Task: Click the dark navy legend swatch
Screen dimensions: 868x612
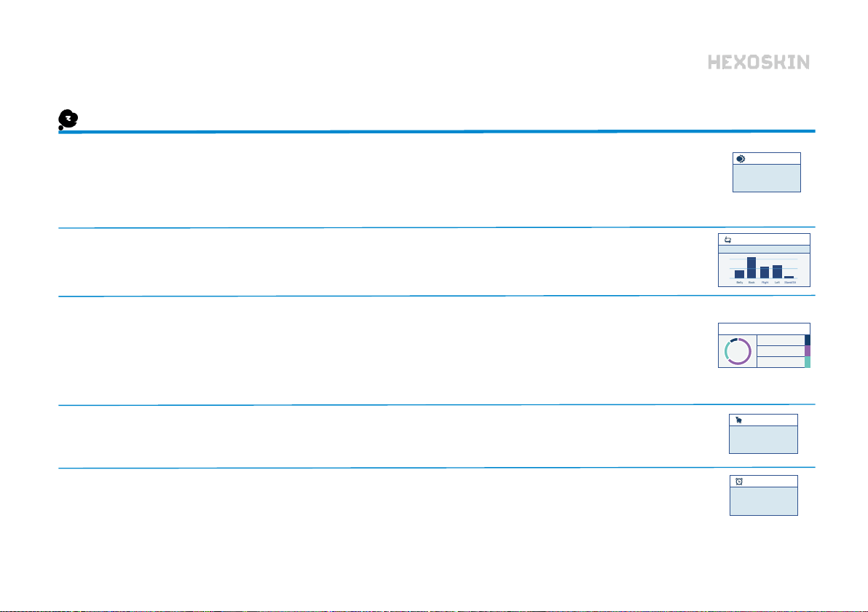Action: tap(808, 340)
